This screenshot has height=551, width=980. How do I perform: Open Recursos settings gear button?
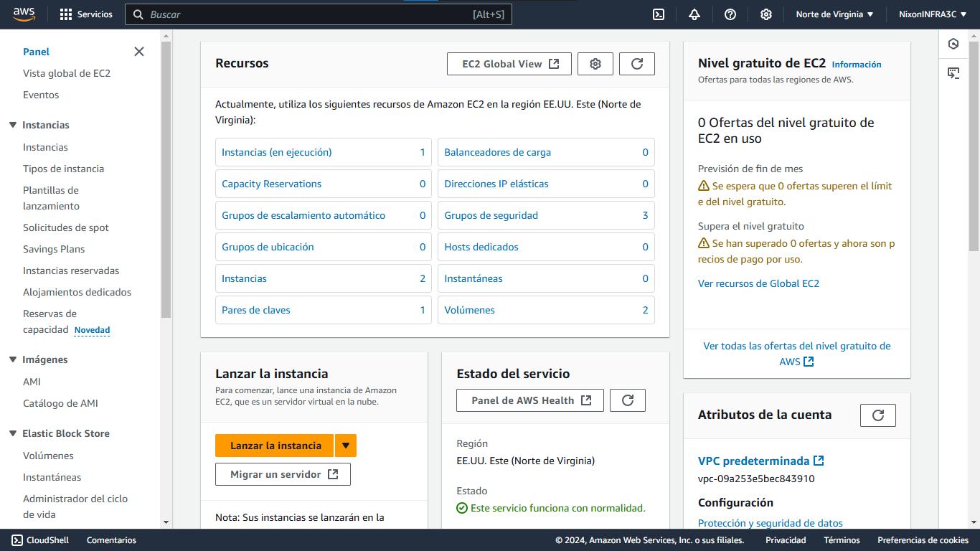tap(595, 64)
